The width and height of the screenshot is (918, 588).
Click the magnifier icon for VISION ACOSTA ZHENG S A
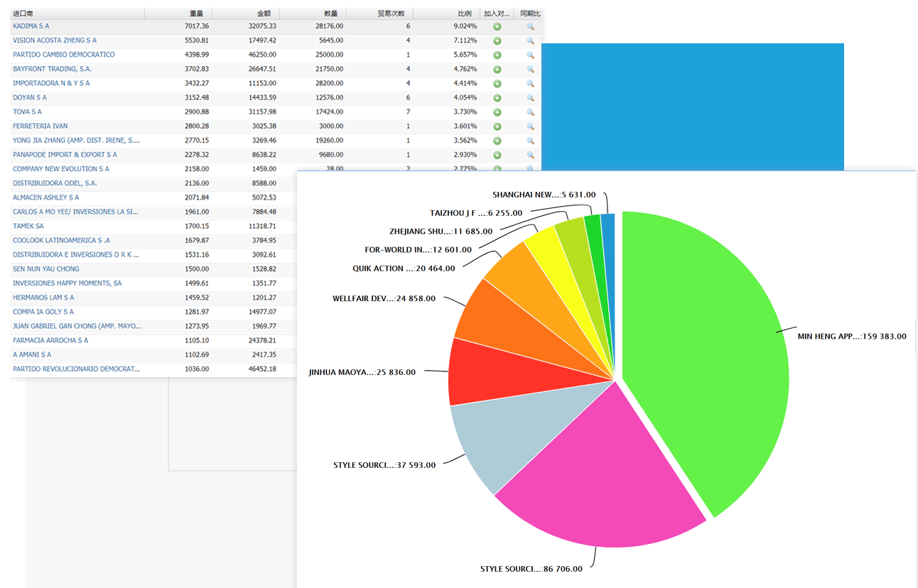point(530,40)
